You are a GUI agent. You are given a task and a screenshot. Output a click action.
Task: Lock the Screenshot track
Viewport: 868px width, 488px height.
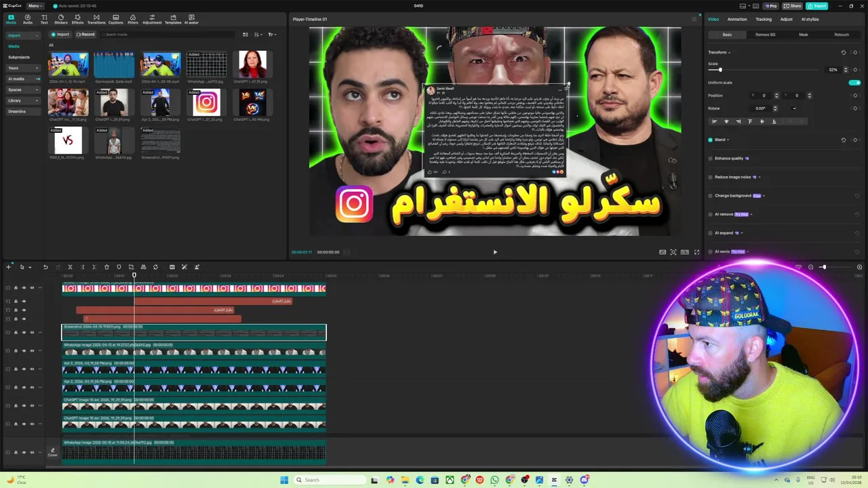[16, 332]
